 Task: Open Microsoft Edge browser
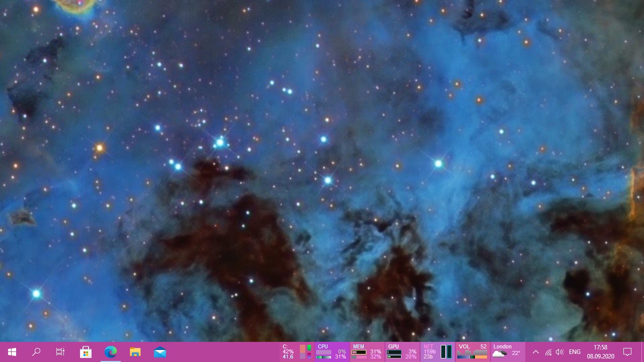coord(110,352)
